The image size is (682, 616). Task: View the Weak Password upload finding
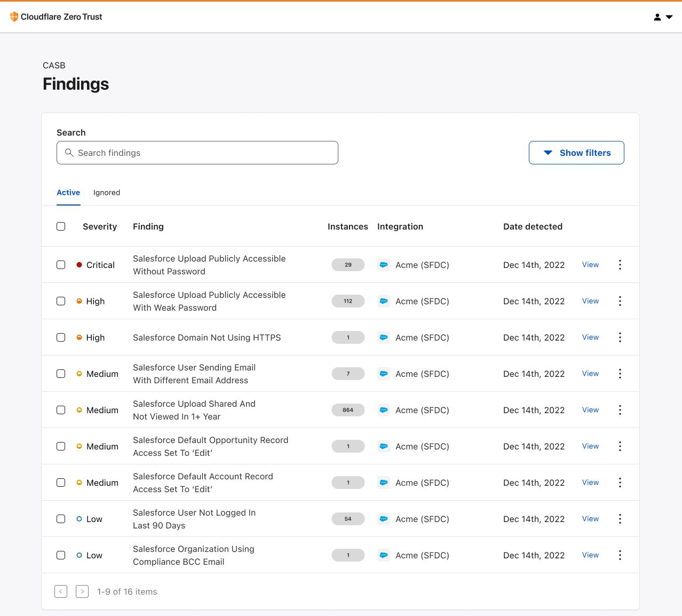coord(590,301)
